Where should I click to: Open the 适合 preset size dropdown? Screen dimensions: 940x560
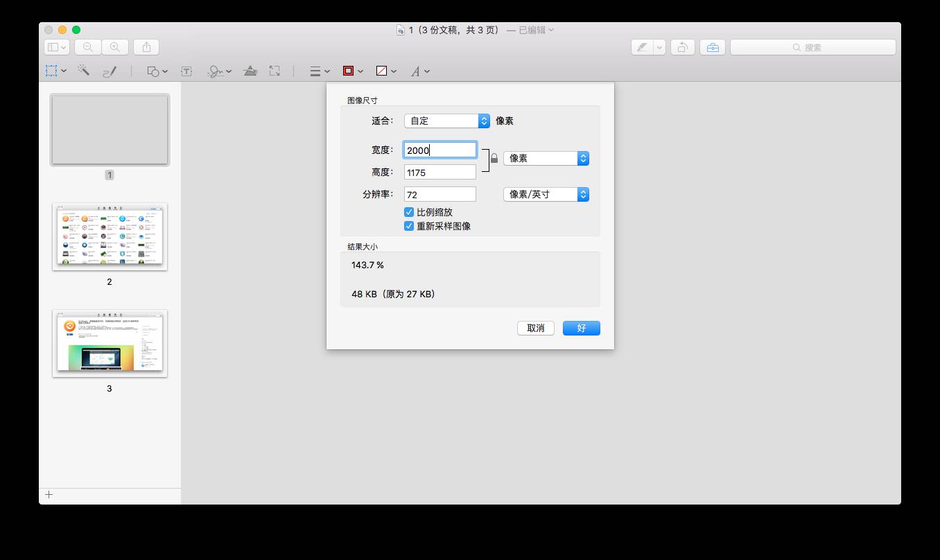pos(447,121)
